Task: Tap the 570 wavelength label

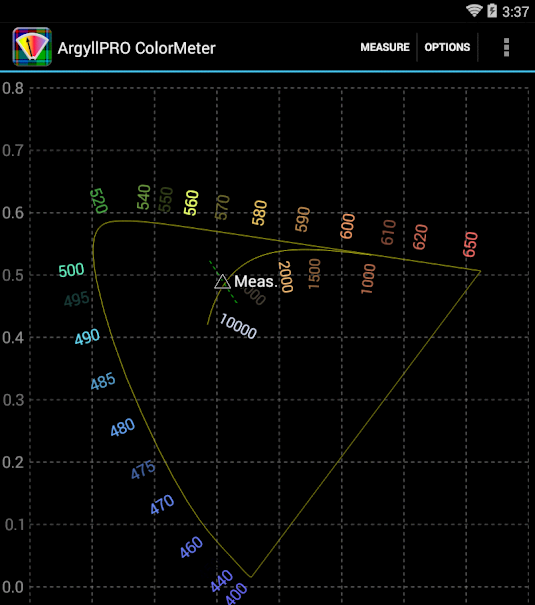Action: [222, 208]
